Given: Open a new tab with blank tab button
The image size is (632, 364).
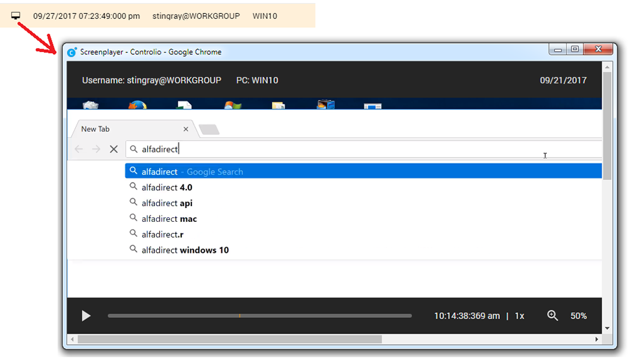Looking at the screenshot, I should click(x=209, y=130).
